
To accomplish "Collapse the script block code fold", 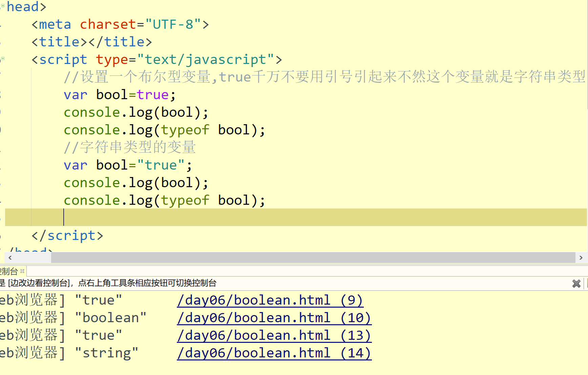I will click(3, 58).
